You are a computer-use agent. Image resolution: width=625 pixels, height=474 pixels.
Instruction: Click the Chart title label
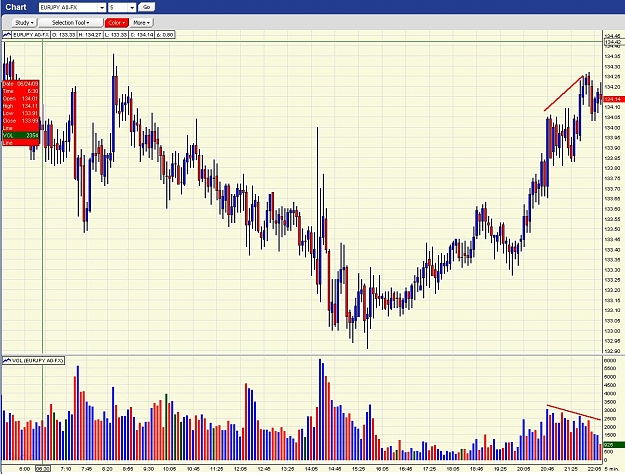[16, 7]
